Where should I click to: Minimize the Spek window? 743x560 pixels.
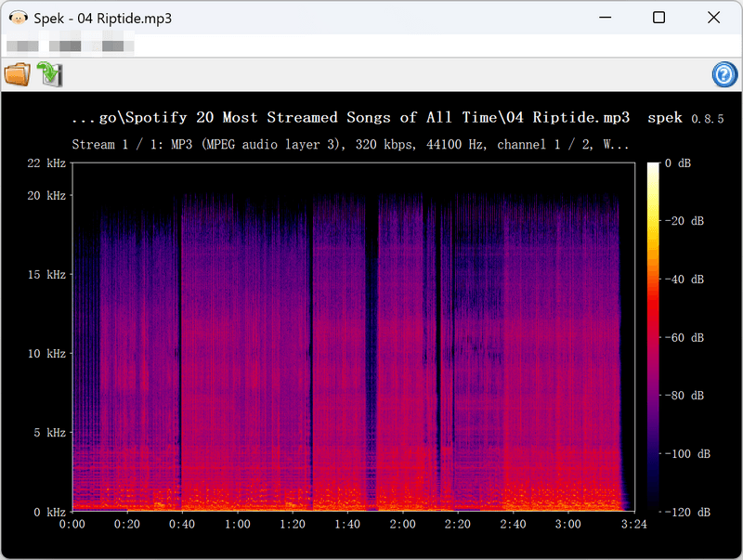(x=606, y=18)
